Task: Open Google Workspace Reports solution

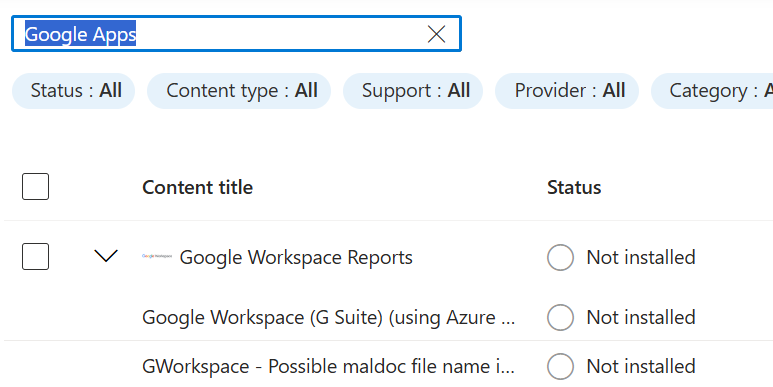Action: point(296,257)
